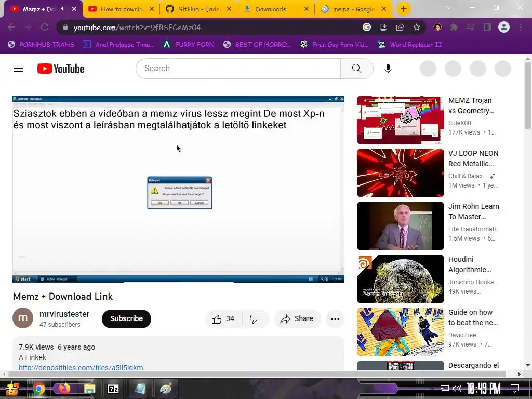Click into the YouTube Search field
Viewport: 532px width, 399px height.
click(x=238, y=69)
